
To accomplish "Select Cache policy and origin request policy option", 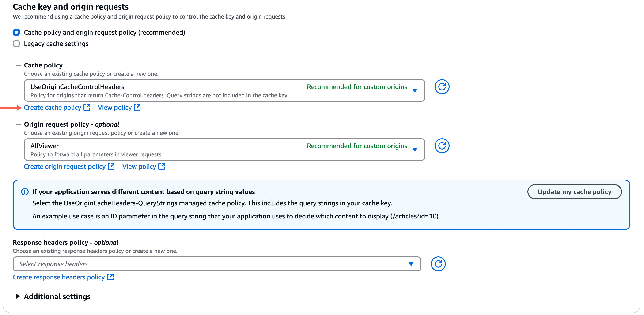I will [16, 32].
